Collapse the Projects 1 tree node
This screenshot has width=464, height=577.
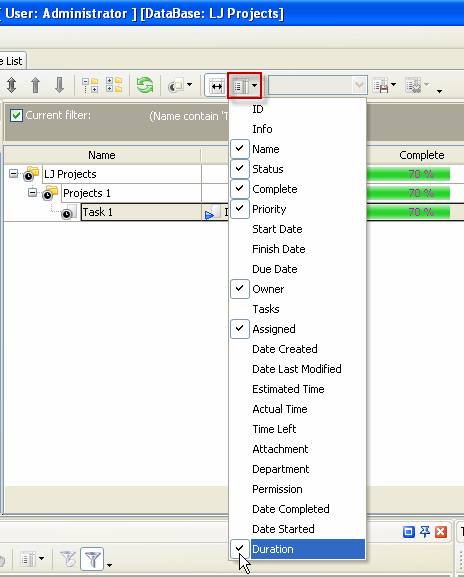(32, 192)
